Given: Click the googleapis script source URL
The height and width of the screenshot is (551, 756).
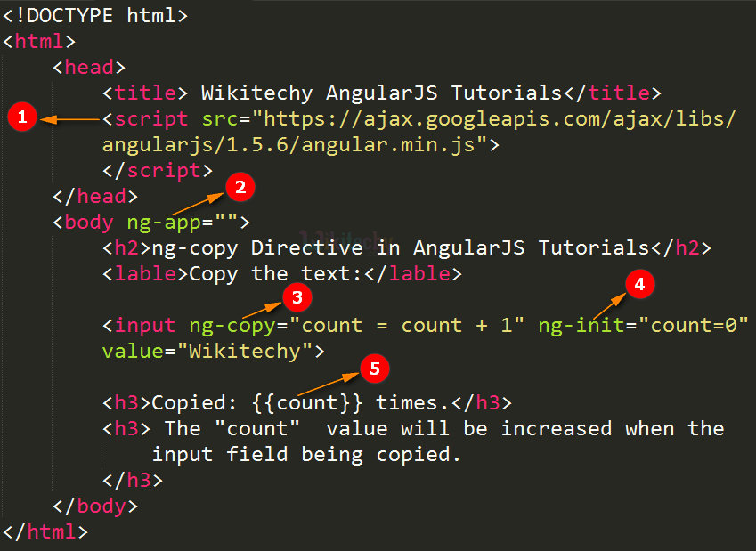Looking at the screenshot, I should (x=419, y=132).
